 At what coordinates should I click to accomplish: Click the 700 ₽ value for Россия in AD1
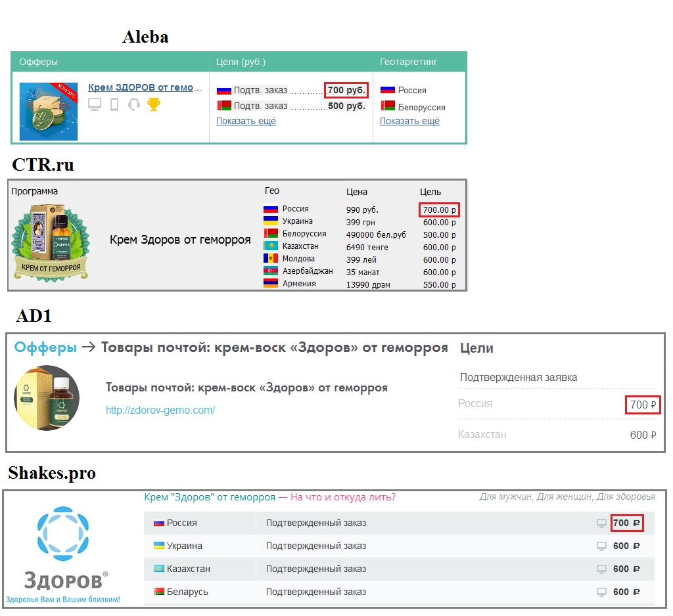(643, 405)
